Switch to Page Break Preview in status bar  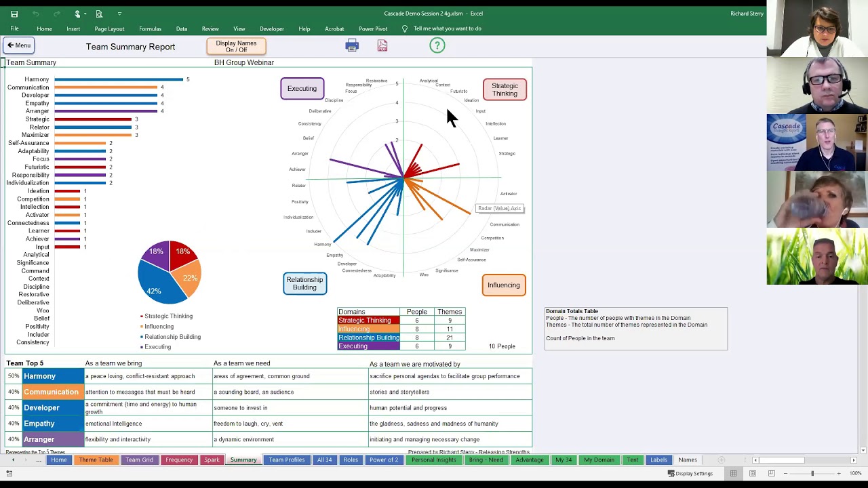tap(771, 474)
